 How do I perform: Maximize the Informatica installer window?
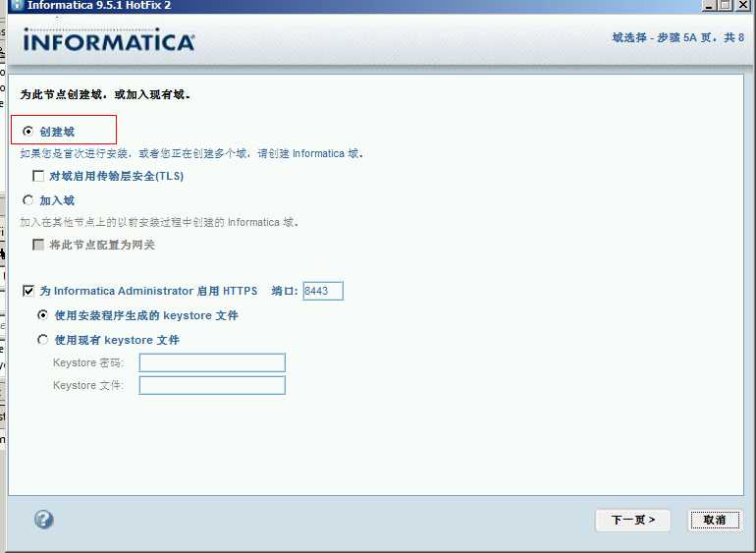click(725, 5)
